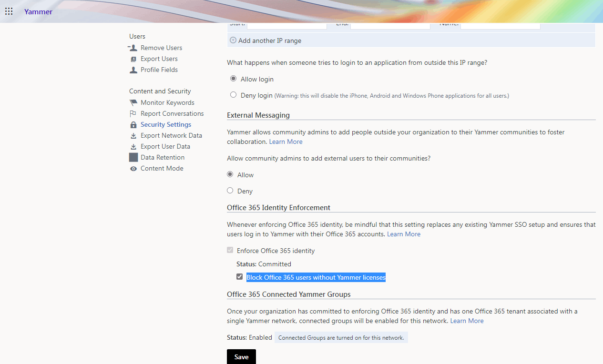
Task: Click the External Messaging section heading
Action: coord(258,115)
